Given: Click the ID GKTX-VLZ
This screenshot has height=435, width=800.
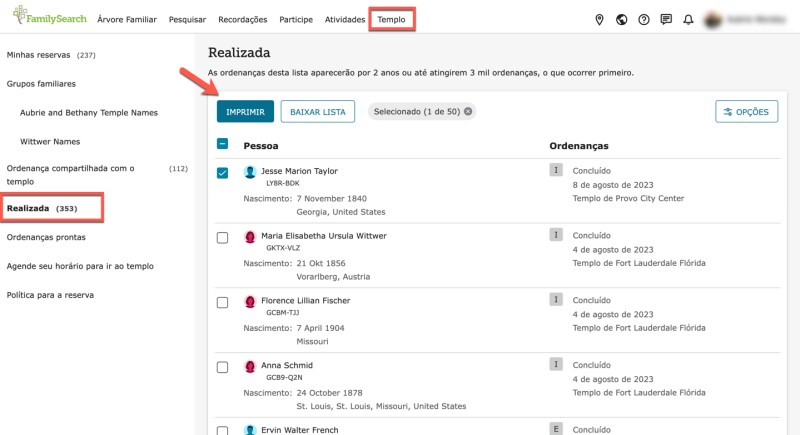Looking at the screenshot, I should coord(283,248).
